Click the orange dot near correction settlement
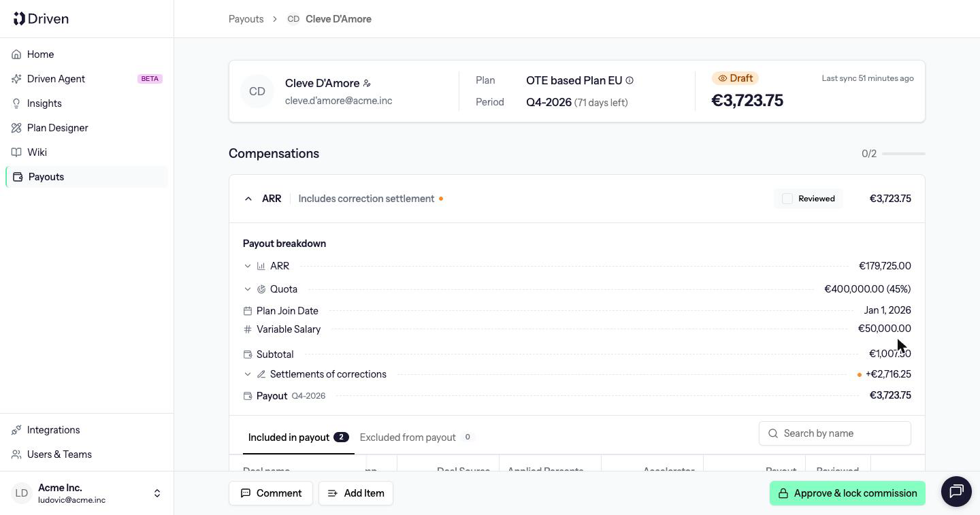The image size is (980, 515). 441,199
